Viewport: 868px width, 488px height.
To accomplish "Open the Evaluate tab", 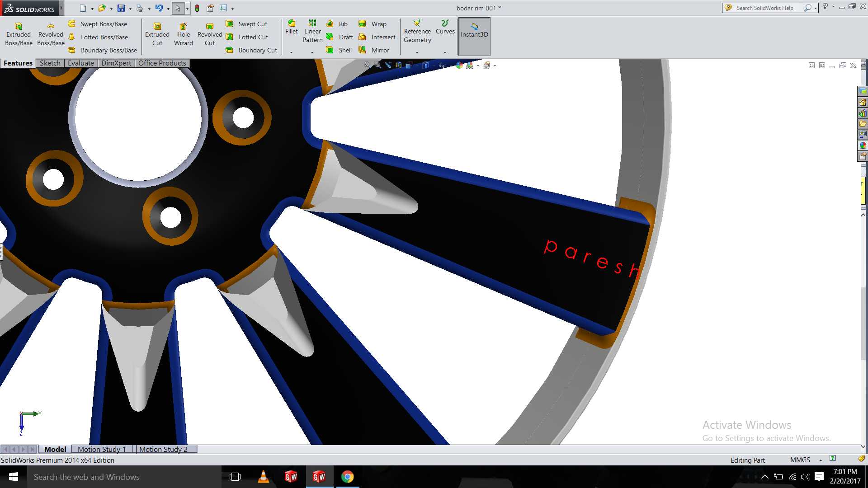I will (x=81, y=63).
